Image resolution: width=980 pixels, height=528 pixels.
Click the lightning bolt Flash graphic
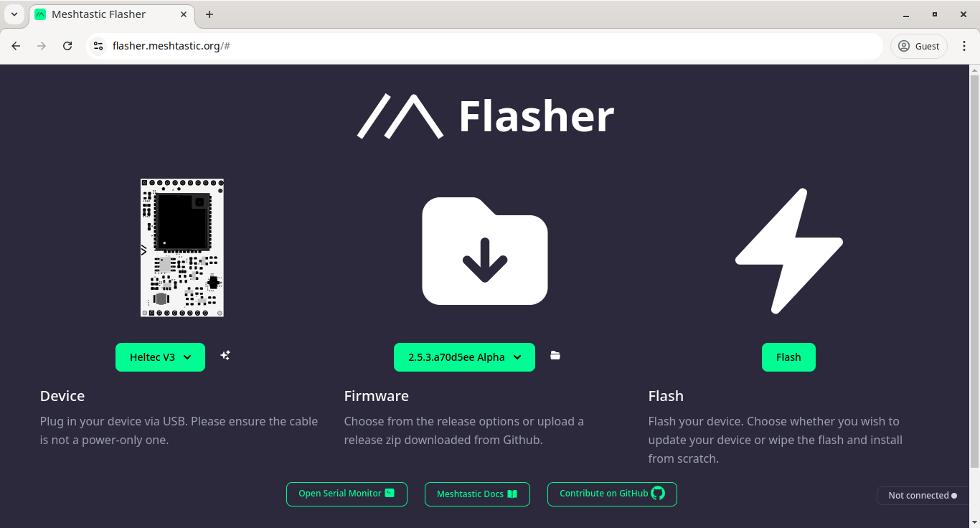pos(789,250)
